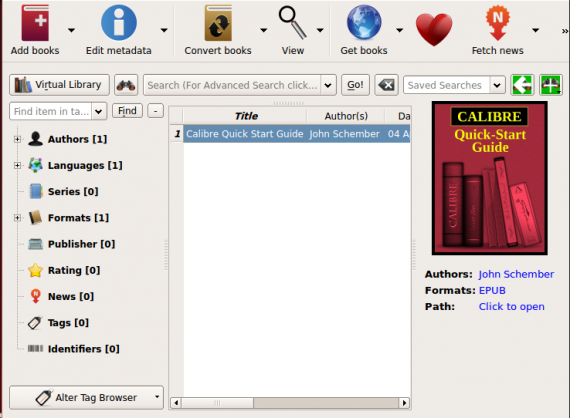Select the Tags [0] category
Viewport: 570px width, 418px height.
point(68,323)
